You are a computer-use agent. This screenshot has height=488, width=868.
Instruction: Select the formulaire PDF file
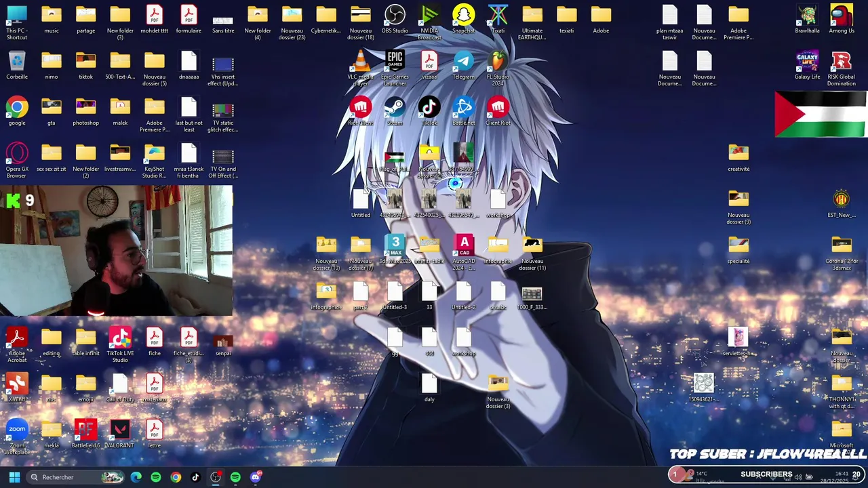tap(189, 19)
